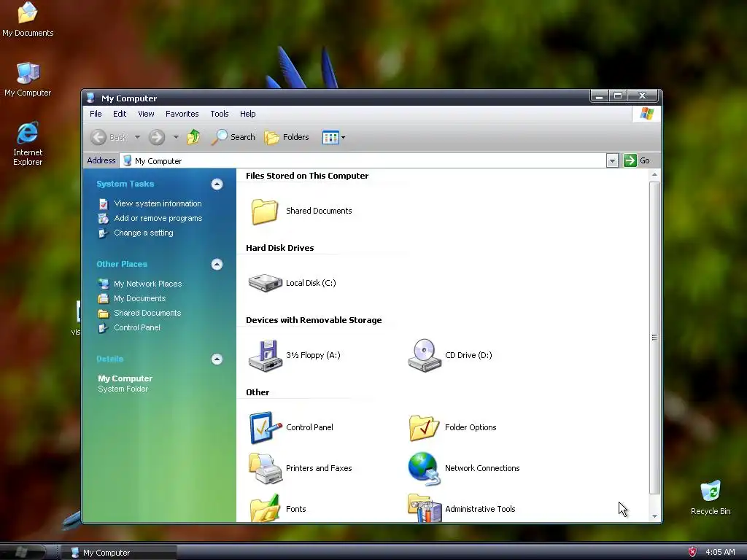Click the My Computer title bar icon

[90, 98]
